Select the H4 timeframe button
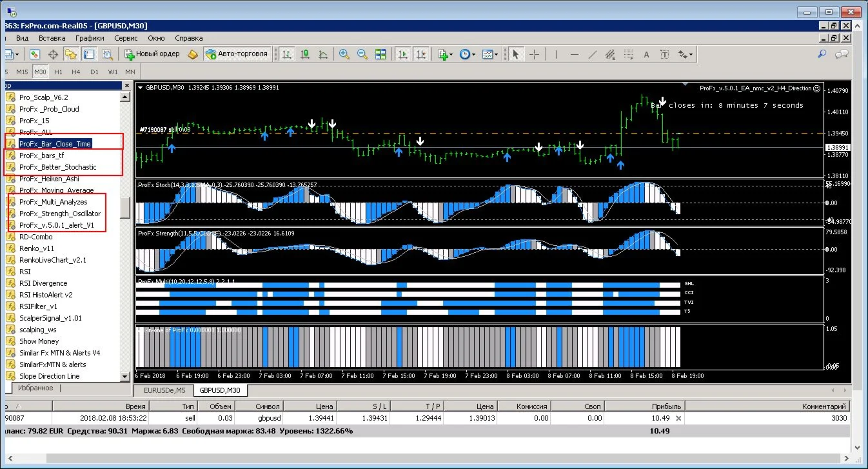This screenshot has width=868, height=469. (76, 72)
